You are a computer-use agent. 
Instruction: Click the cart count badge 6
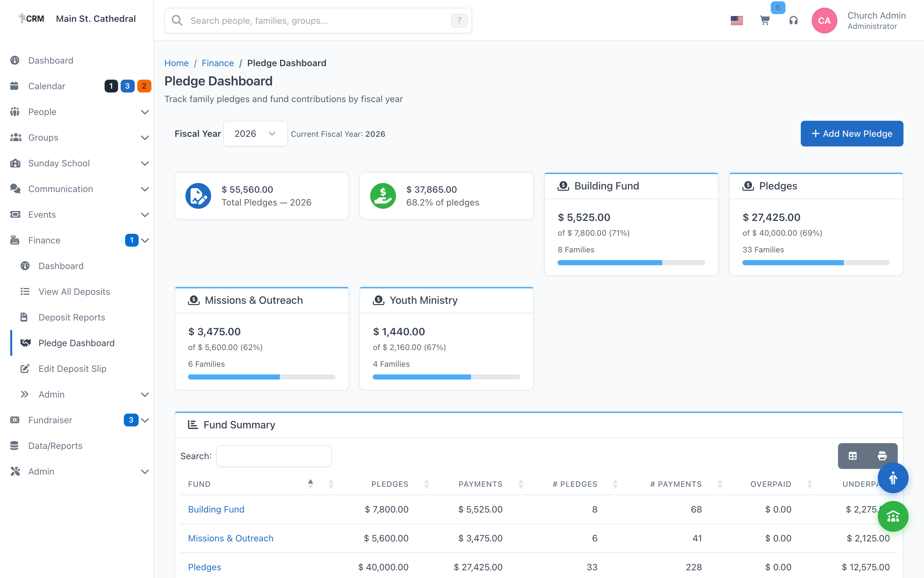click(x=778, y=8)
